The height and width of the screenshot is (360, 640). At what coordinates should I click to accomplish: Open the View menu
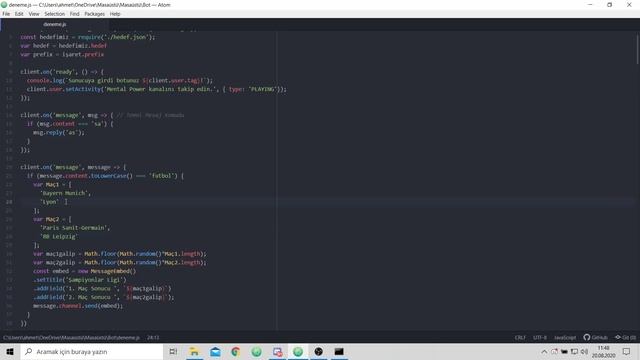coord(34,14)
